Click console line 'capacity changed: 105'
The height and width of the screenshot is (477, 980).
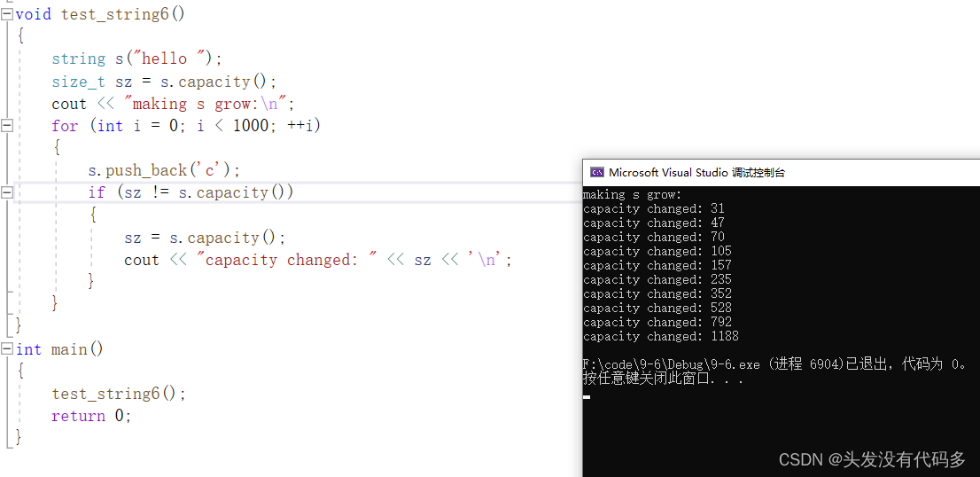tap(657, 251)
